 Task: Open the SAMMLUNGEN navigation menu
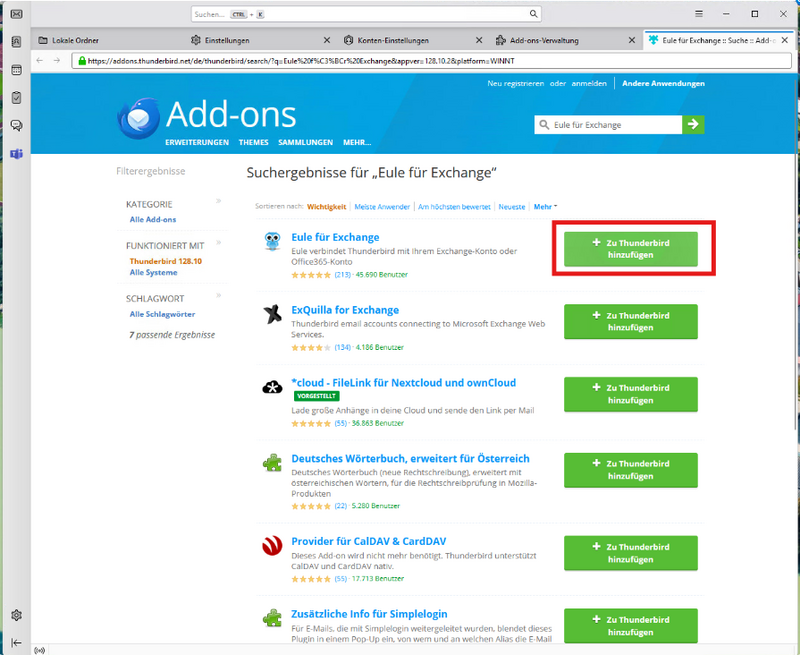[x=306, y=142]
